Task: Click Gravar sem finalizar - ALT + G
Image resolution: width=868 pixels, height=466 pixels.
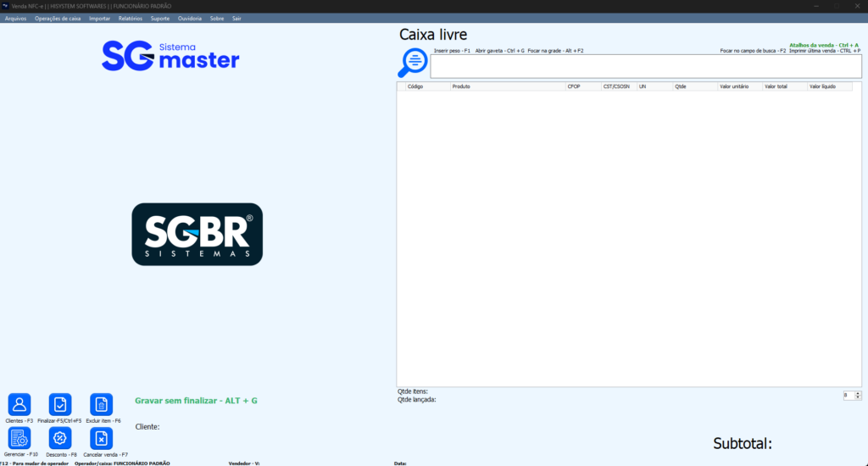Action: (196, 401)
